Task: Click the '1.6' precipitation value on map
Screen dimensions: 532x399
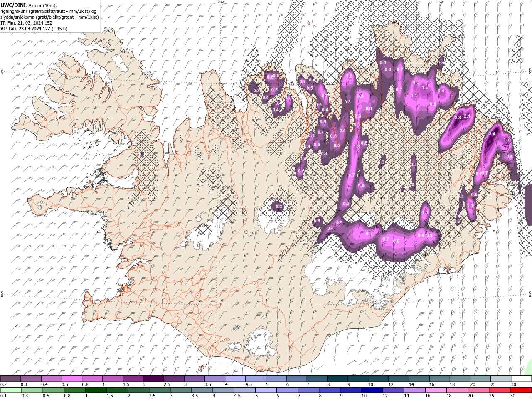Action: tap(425, 88)
